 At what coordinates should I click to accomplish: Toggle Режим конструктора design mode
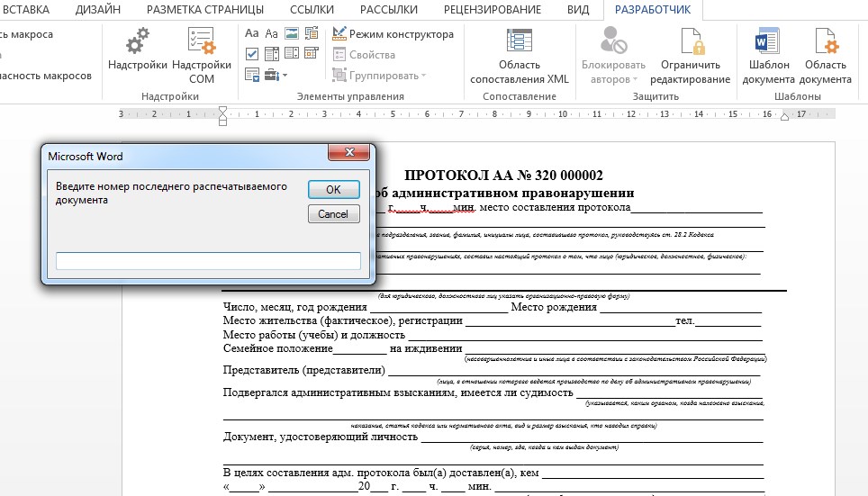click(x=393, y=34)
